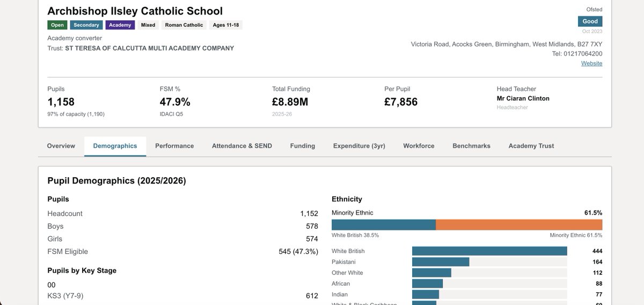Viewport: 644px width, 305px height.
Task: Go to the Funding tab
Action: [303, 146]
